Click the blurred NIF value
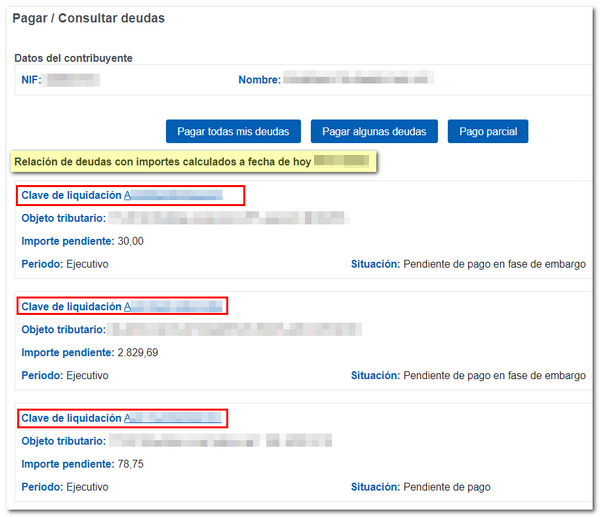 [73, 79]
